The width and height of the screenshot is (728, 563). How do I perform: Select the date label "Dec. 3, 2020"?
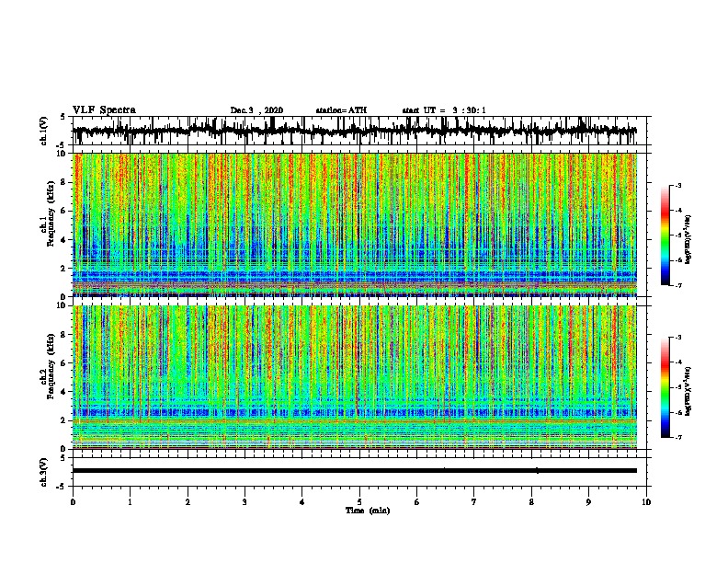[256, 110]
